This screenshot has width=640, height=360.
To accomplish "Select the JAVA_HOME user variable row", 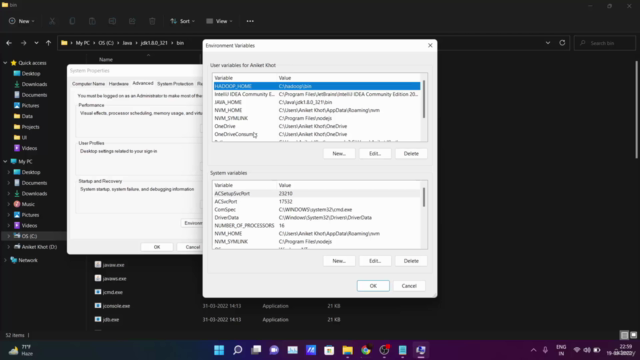I will coord(317,102).
